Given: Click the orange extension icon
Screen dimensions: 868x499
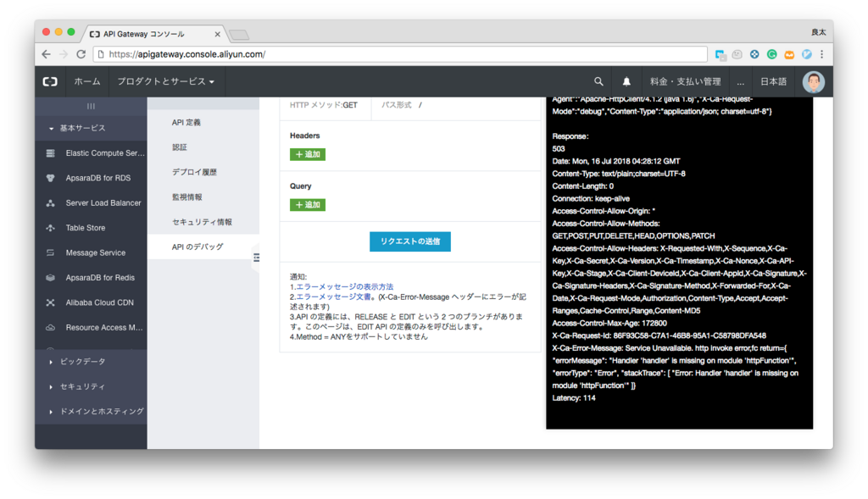Looking at the screenshot, I should (x=789, y=54).
